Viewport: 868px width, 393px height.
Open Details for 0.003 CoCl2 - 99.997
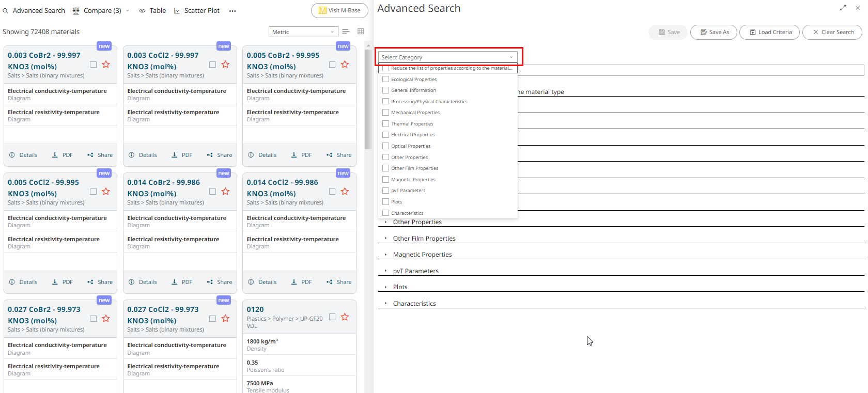(x=143, y=155)
